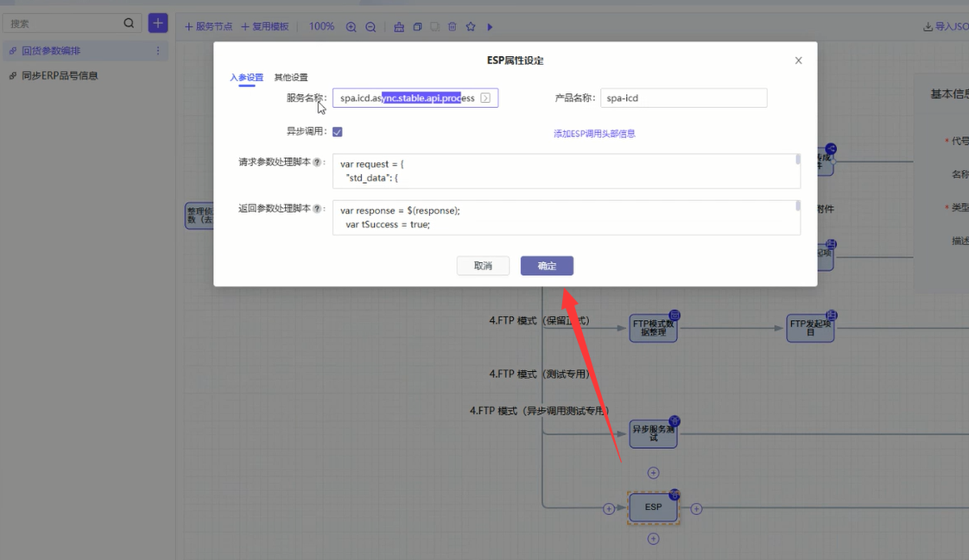Select the FTP模式数据整理 node
The image size is (969, 560).
click(x=653, y=328)
